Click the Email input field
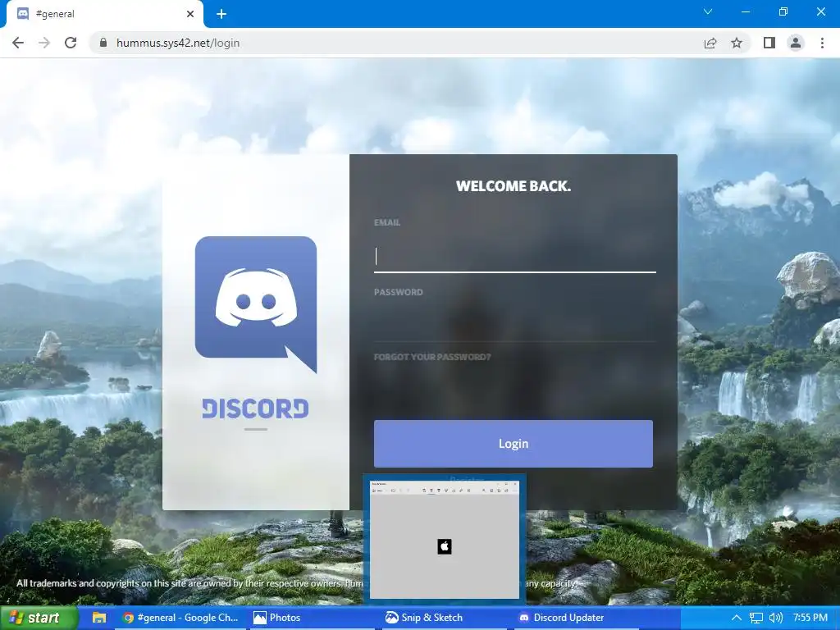This screenshot has height=630, width=840. (515, 257)
